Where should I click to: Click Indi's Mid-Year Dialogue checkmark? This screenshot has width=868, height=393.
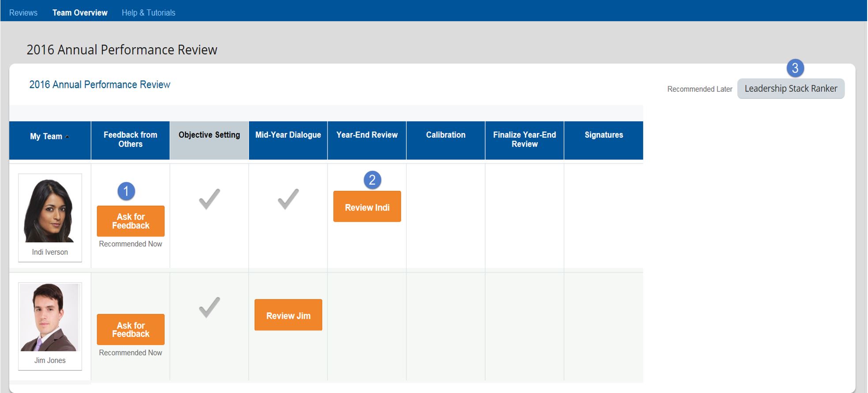pos(288,199)
